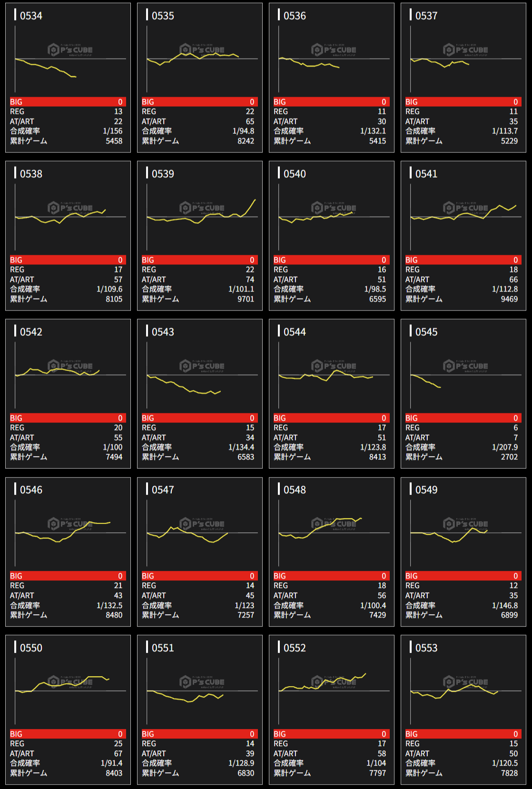Click the total games 9469 on machine 0541
This screenshot has width=532, height=789.
tap(509, 299)
